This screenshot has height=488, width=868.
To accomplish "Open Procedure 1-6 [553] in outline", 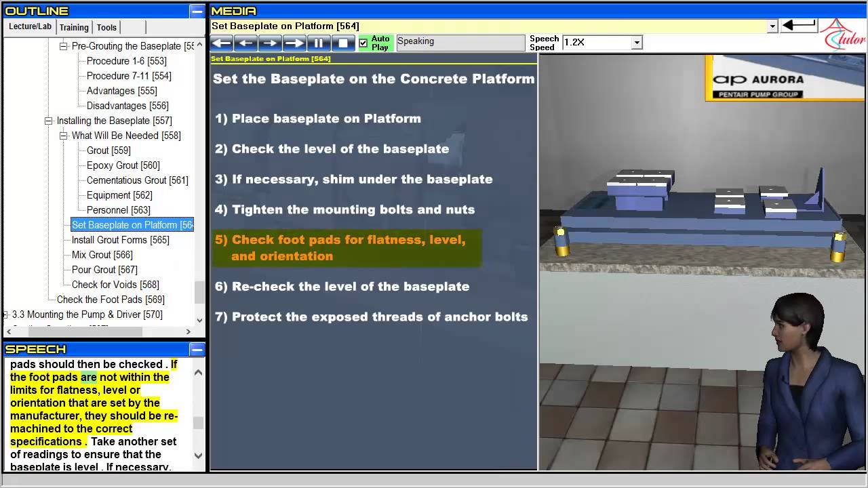I will pos(126,61).
